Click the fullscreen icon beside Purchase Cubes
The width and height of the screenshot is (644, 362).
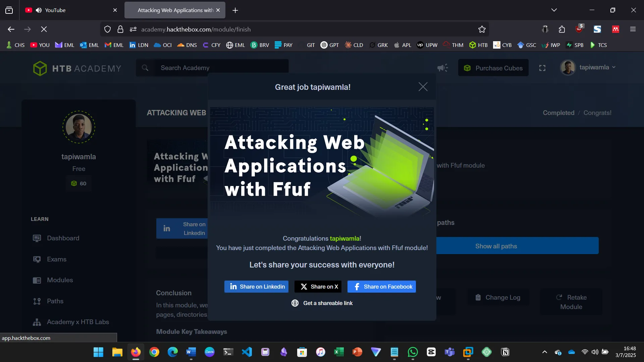click(542, 68)
